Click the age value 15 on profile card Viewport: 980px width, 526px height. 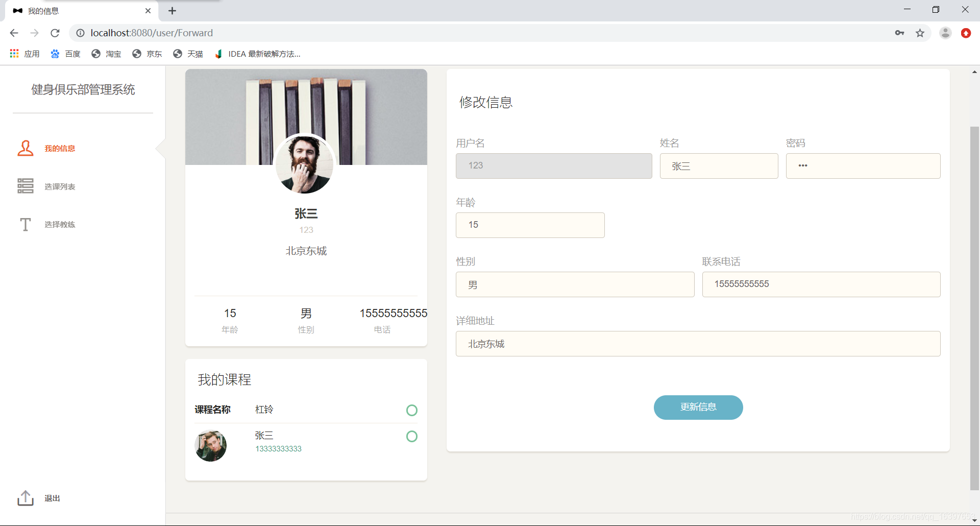tap(230, 313)
